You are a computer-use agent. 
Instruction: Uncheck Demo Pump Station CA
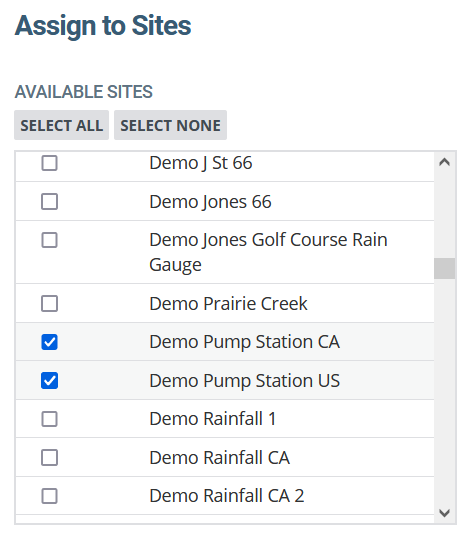(x=49, y=342)
